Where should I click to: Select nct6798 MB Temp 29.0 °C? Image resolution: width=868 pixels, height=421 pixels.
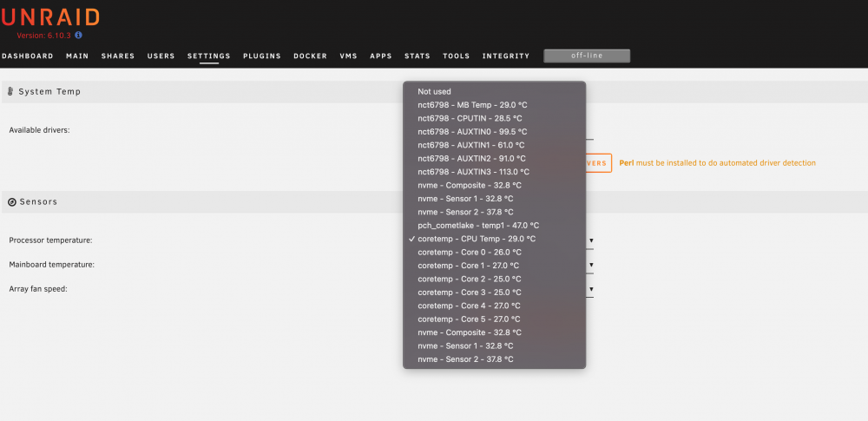tap(494, 105)
